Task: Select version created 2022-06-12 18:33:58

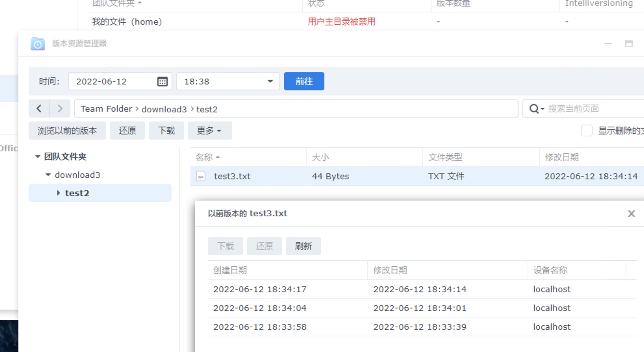Action: point(422,327)
